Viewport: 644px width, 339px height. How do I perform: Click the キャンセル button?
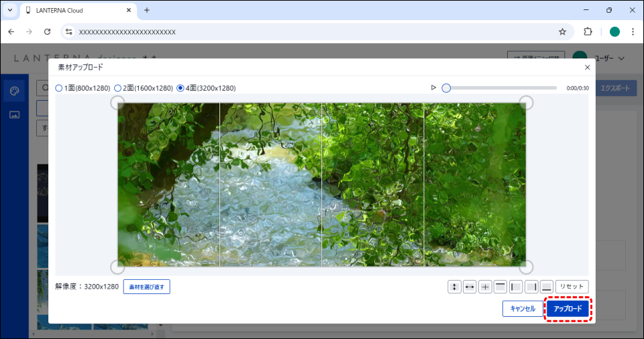pyautogui.click(x=523, y=309)
